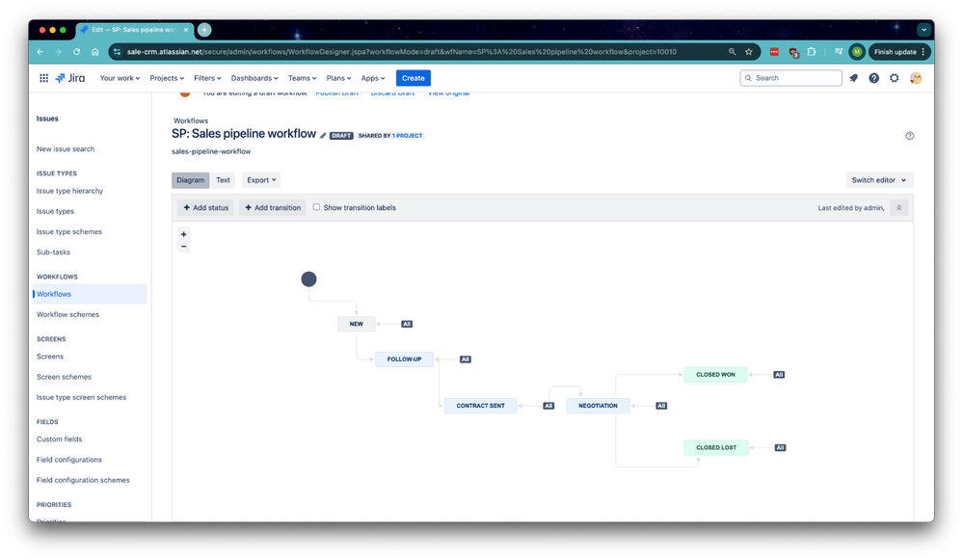The height and width of the screenshot is (560, 963).
Task: Go back in browser history
Action: (40, 52)
